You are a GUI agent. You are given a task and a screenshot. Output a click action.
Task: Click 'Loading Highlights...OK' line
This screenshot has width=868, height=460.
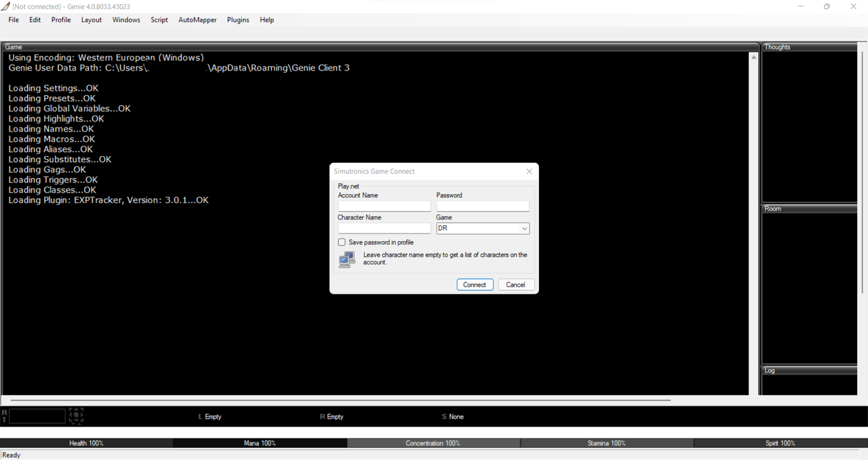pos(56,119)
